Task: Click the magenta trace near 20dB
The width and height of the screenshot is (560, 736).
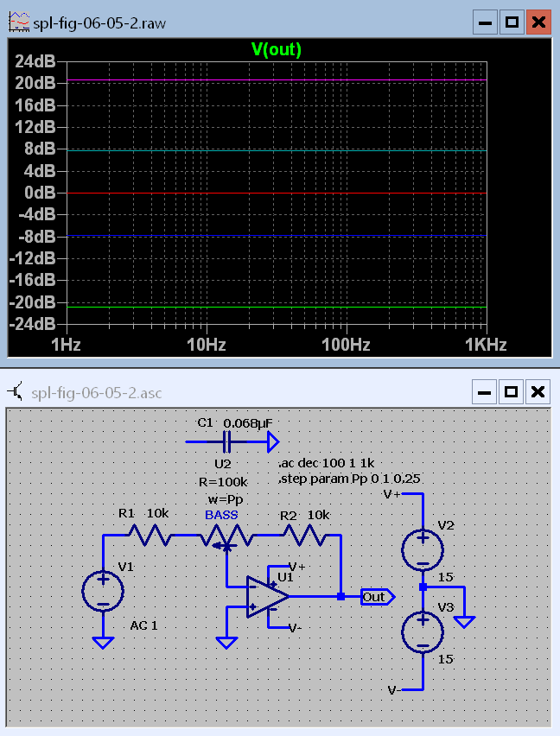Action: point(277,80)
